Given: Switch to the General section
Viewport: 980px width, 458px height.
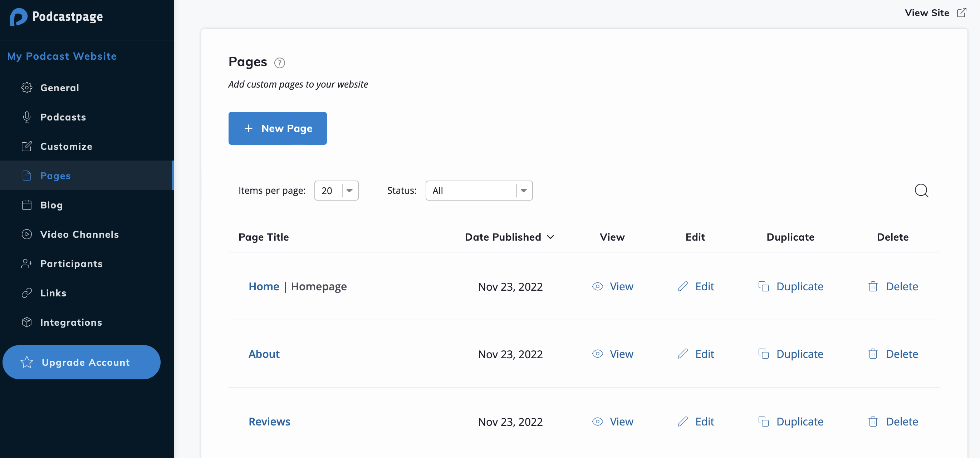Looking at the screenshot, I should [x=59, y=88].
